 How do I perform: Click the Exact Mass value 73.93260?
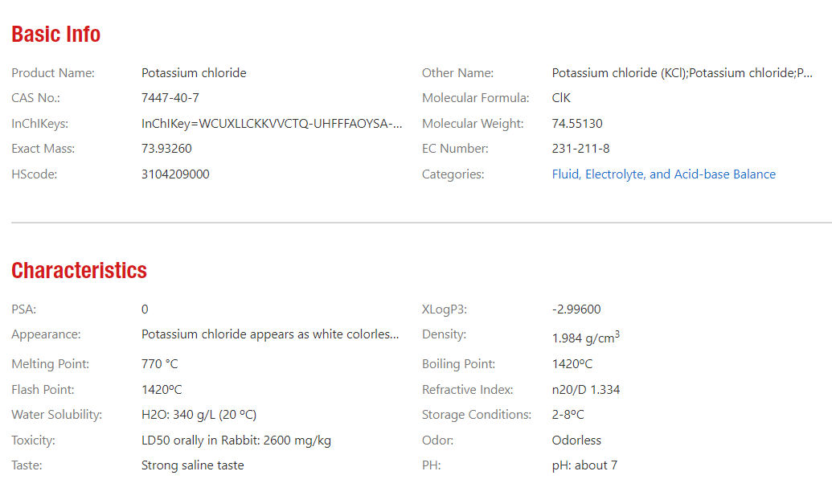tap(166, 149)
